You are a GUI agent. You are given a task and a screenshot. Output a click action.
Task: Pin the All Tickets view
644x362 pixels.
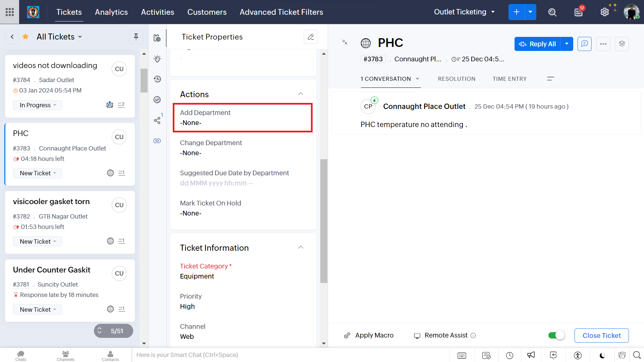(x=136, y=37)
